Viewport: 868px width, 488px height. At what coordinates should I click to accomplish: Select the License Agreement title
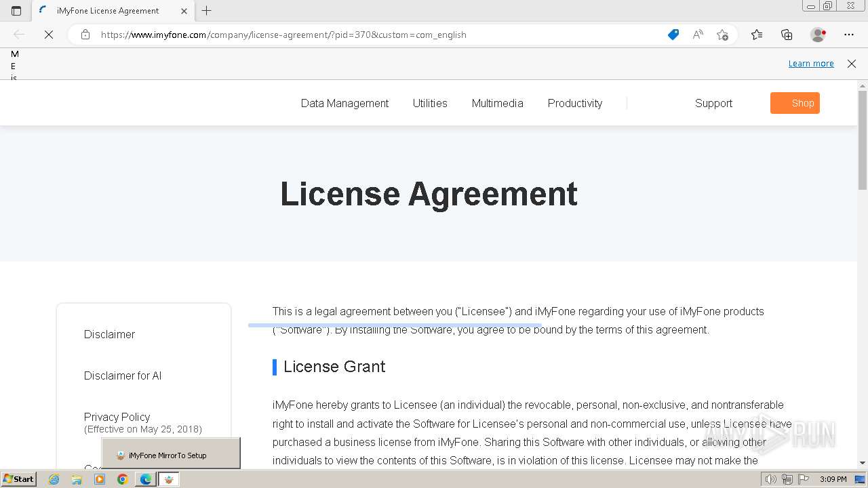429,194
